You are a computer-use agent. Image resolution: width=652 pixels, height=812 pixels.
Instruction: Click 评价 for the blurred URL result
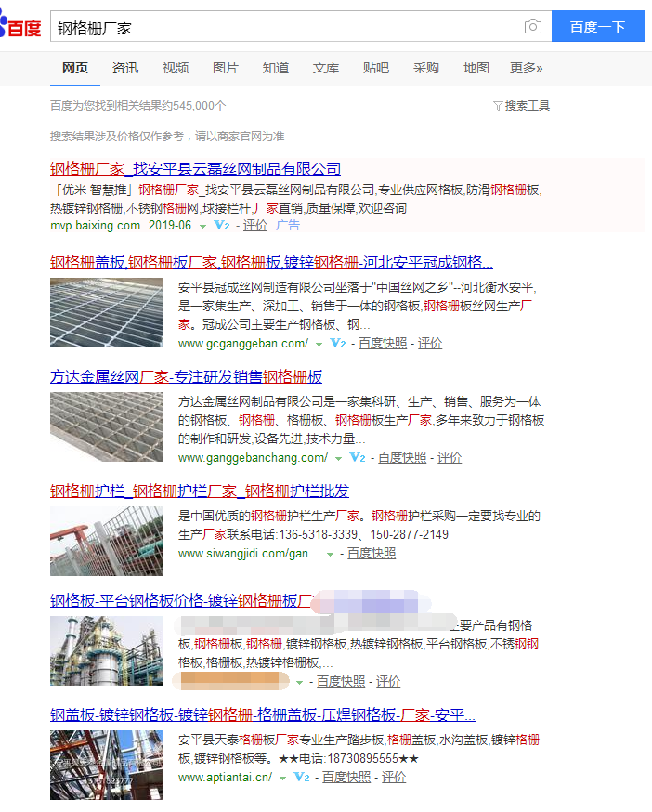[x=388, y=682]
